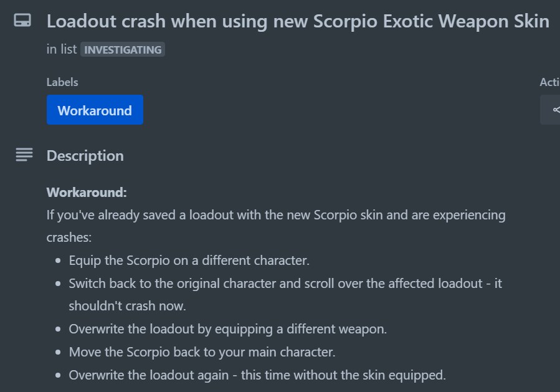Click the "Overwrite the loadout again" bullet
The width and height of the screenshot is (560, 392).
point(257,375)
